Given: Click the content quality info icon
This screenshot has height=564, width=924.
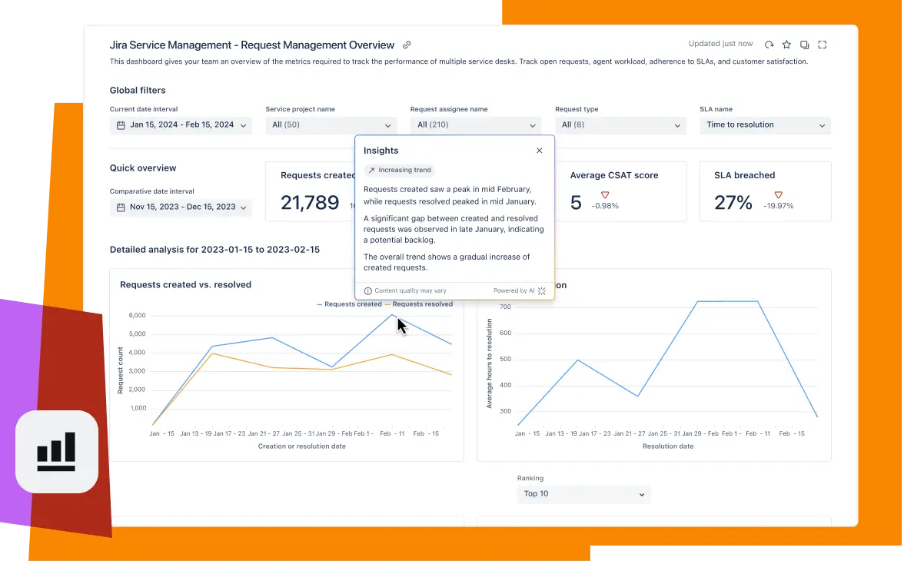Looking at the screenshot, I should click(x=367, y=291).
